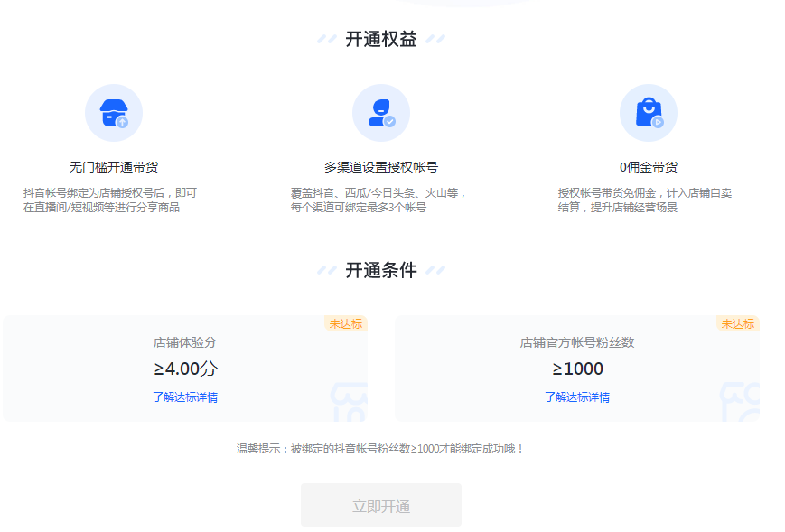
Task: Open 了解达标详情 link under 店铺体验分
Action: click(x=185, y=397)
